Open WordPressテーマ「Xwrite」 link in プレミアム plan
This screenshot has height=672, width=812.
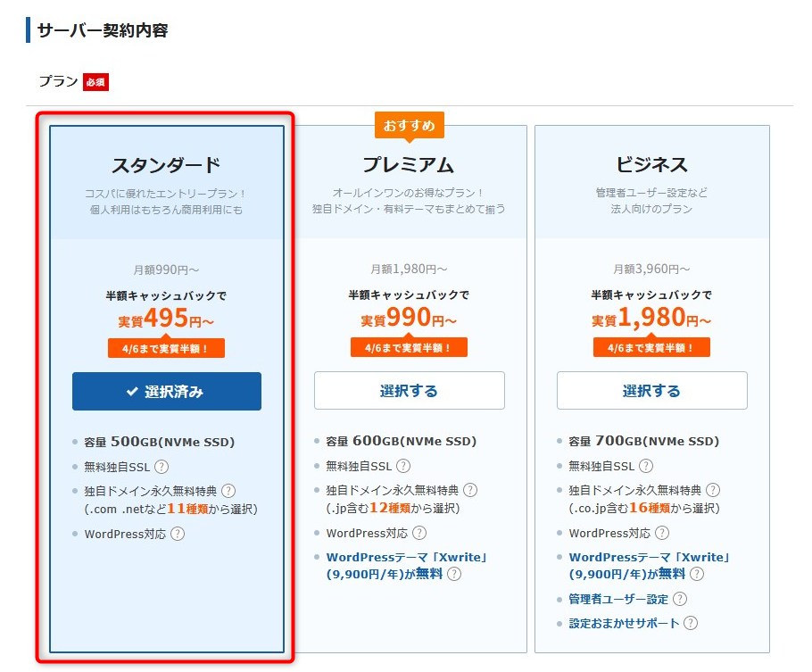point(407,557)
